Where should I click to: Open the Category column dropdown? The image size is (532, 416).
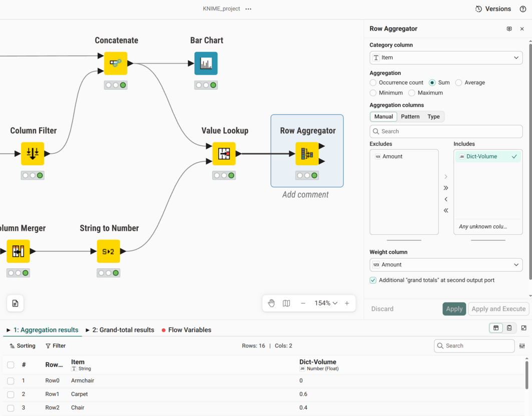point(446,58)
